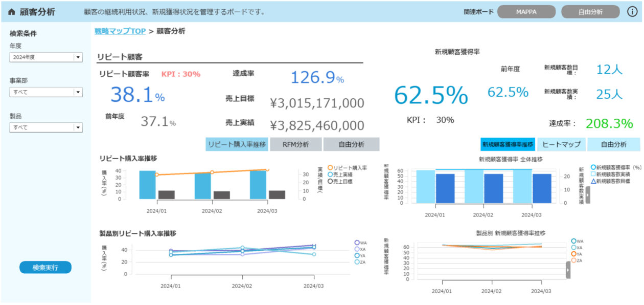Click the 新規顧客獲得率 全体推移 chart title

point(511,159)
